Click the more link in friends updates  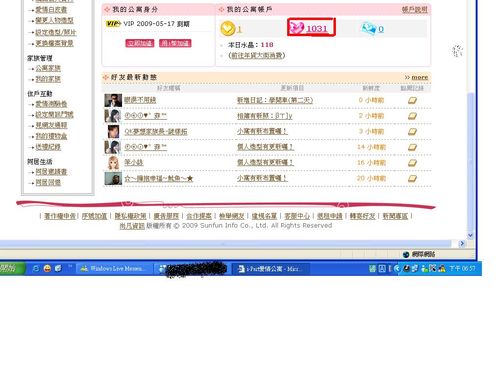[x=420, y=77]
